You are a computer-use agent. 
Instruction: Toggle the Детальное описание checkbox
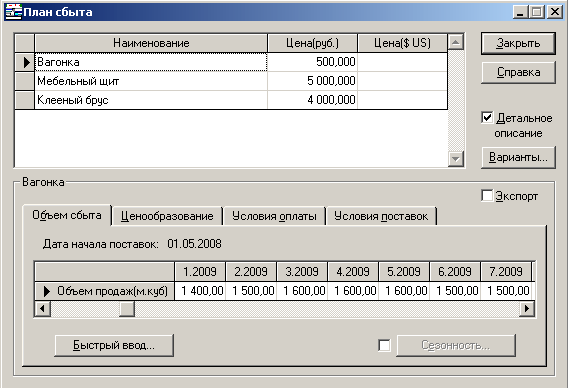[x=487, y=117]
